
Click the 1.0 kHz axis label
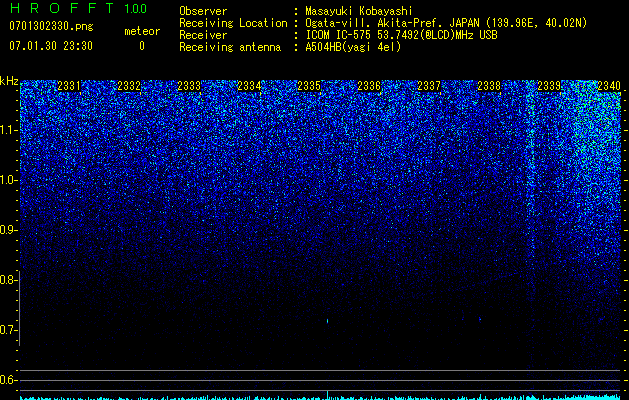click(8, 180)
